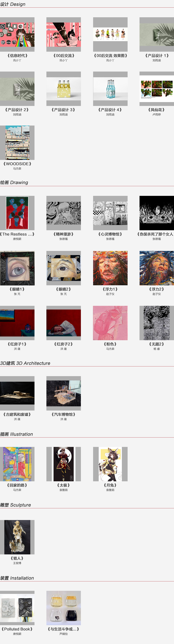Open the 《心灵博物馆》 black and white drawing
Viewport: 174px width, 644px height.
pyautogui.click(x=110, y=213)
